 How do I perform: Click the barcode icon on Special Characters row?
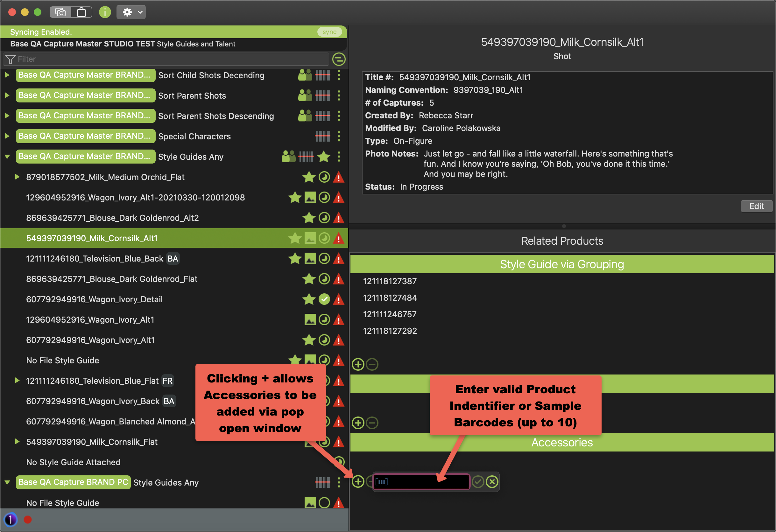[x=322, y=136]
